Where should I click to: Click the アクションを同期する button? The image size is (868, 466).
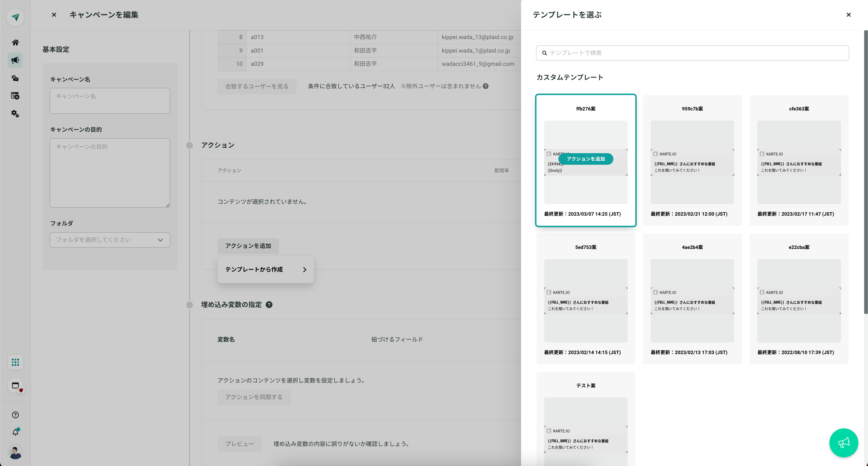tap(254, 397)
